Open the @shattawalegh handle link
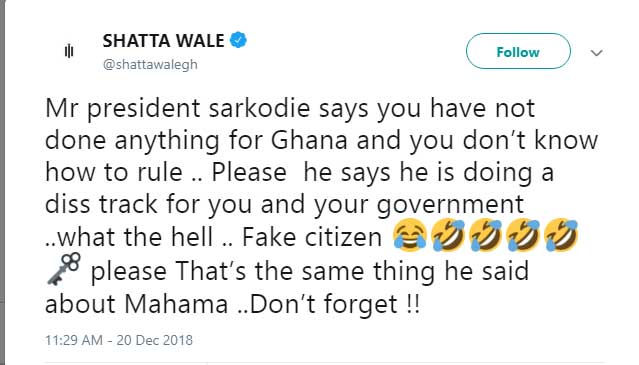Viewport: 639px width, 365px height. (x=150, y=64)
